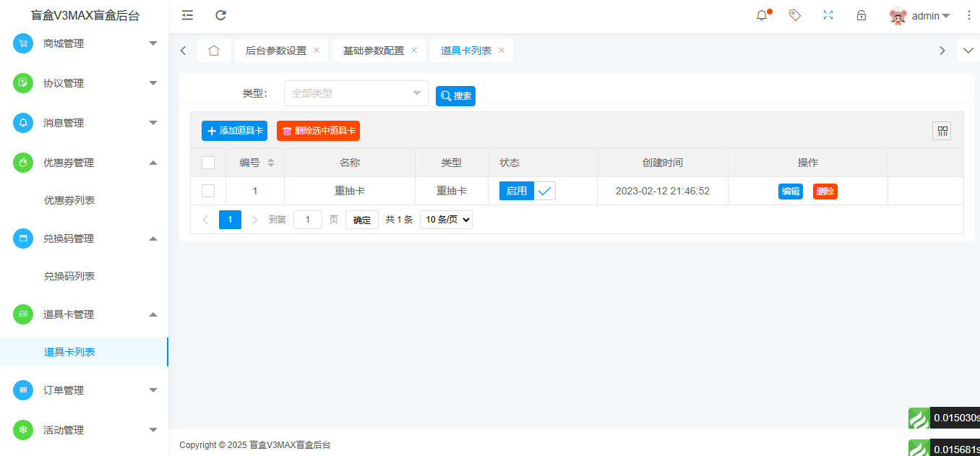Open notifications bell icon
Viewport: 980px width, 456px height.
[x=762, y=15]
